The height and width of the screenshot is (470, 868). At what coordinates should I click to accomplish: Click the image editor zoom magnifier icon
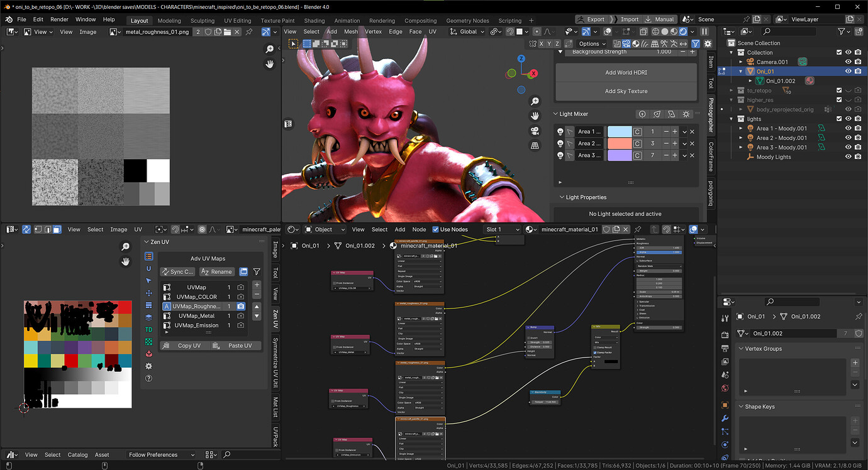(270, 49)
